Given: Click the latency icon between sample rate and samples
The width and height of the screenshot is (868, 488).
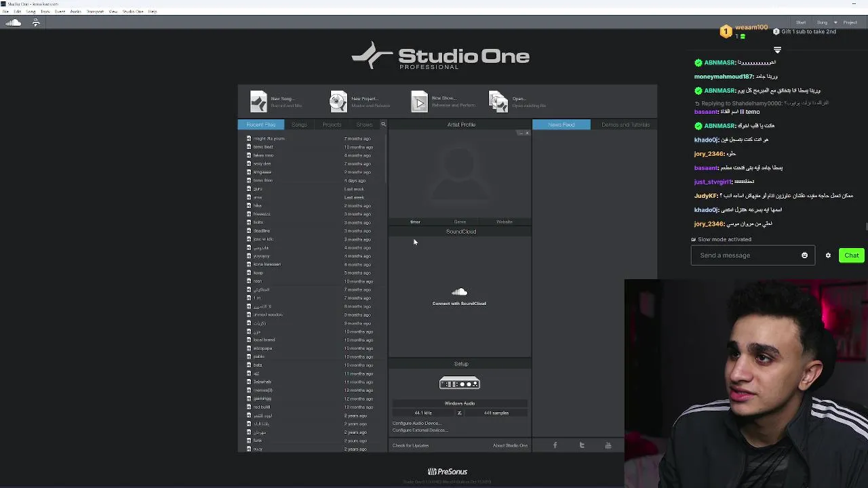Looking at the screenshot, I should pyautogui.click(x=459, y=413).
